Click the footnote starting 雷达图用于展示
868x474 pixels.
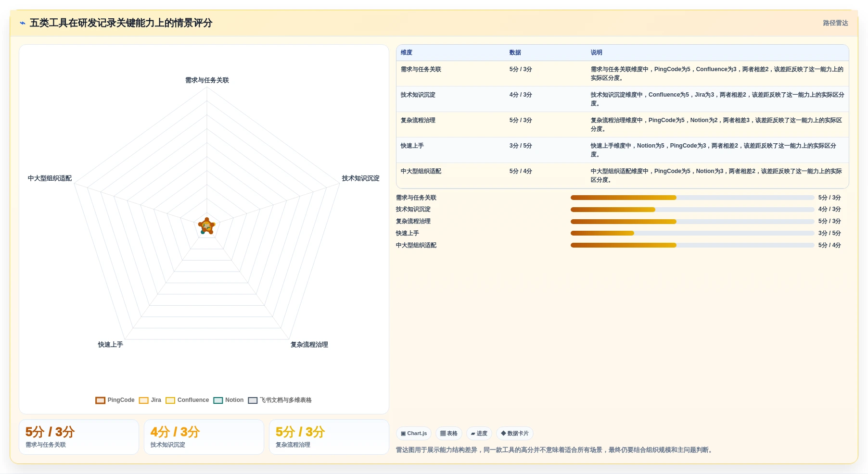coord(555,450)
